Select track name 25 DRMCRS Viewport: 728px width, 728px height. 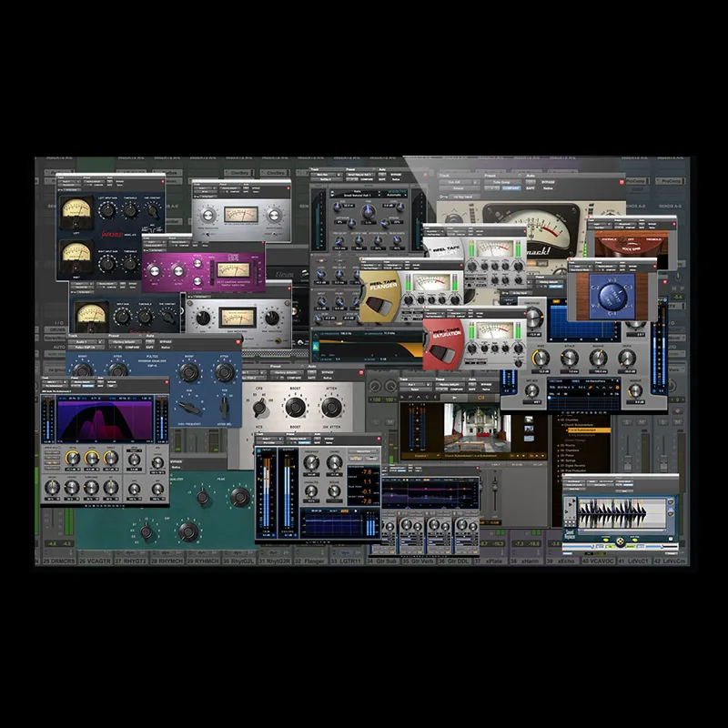59,561
